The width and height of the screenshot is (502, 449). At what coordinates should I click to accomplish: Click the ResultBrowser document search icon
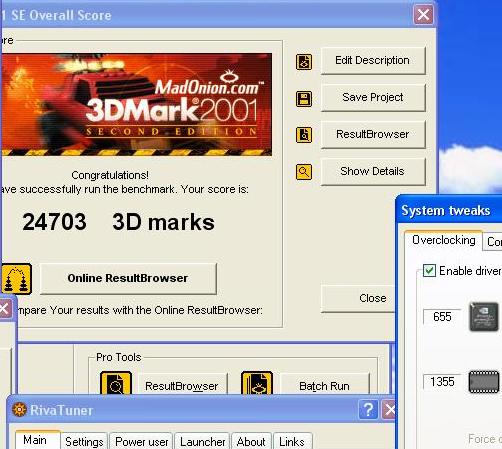304,135
